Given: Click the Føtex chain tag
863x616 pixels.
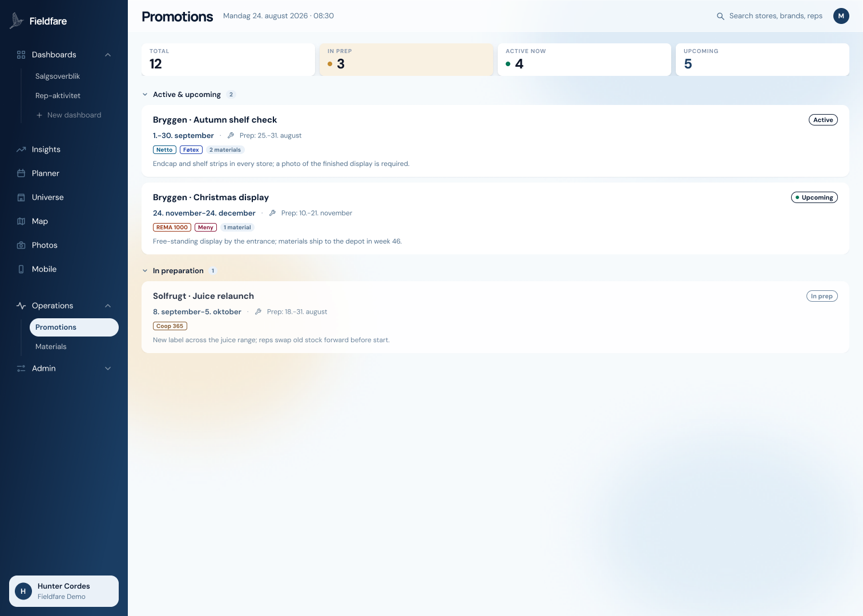Looking at the screenshot, I should point(191,150).
